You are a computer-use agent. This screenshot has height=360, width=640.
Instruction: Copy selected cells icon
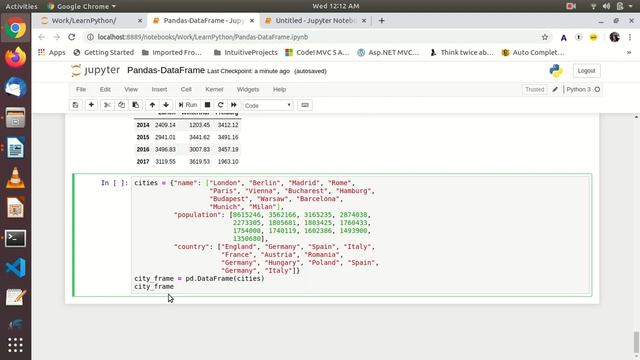click(121, 105)
